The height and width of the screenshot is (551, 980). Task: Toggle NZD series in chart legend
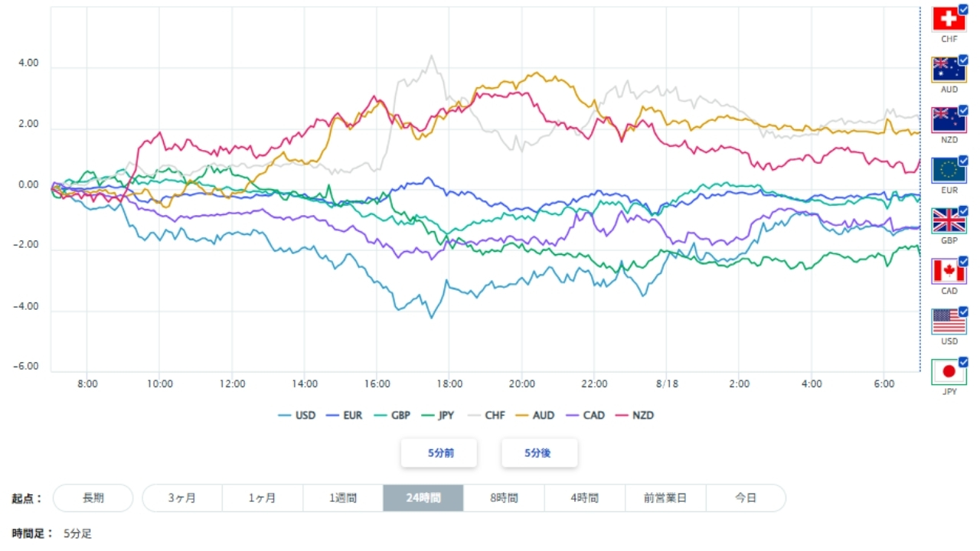point(634,416)
